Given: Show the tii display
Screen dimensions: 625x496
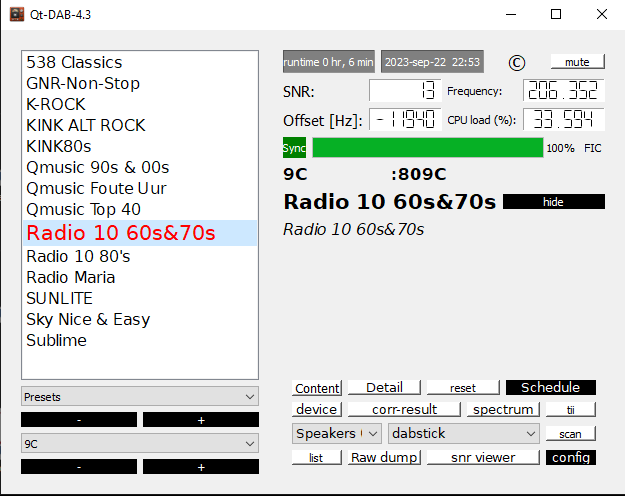Looking at the screenshot, I should click(572, 410).
